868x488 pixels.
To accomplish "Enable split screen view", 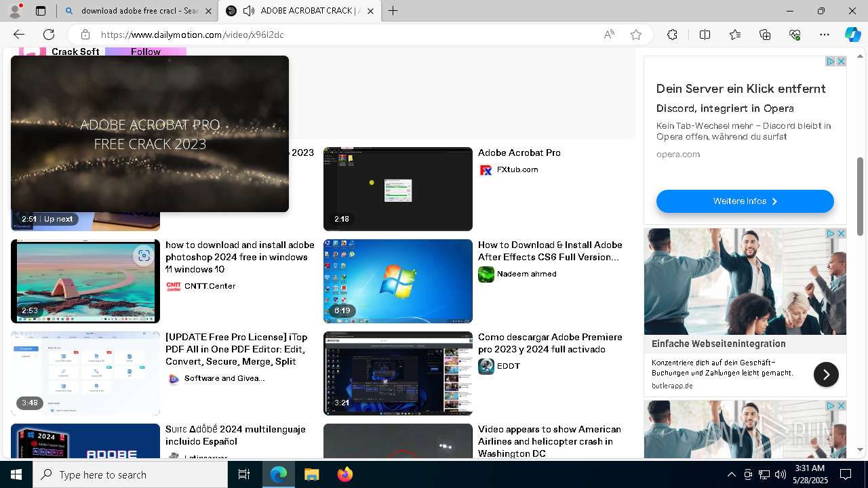I will (705, 35).
